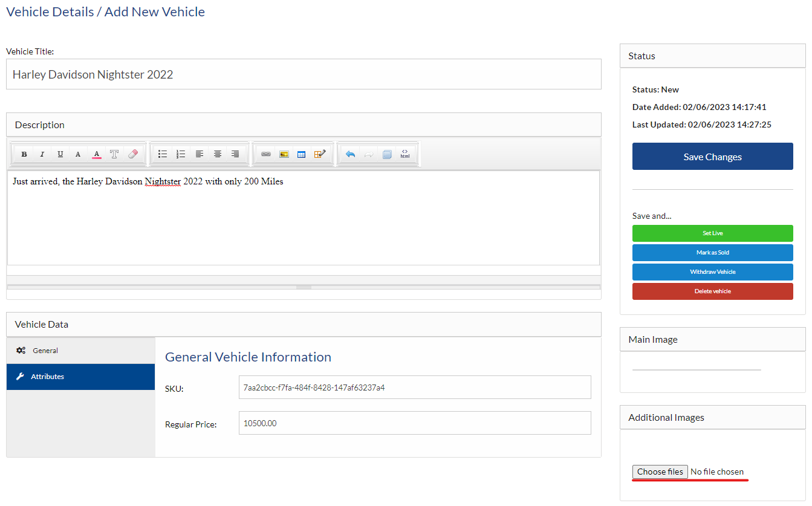Undo the last edit in editor

[x=350, y=154]
